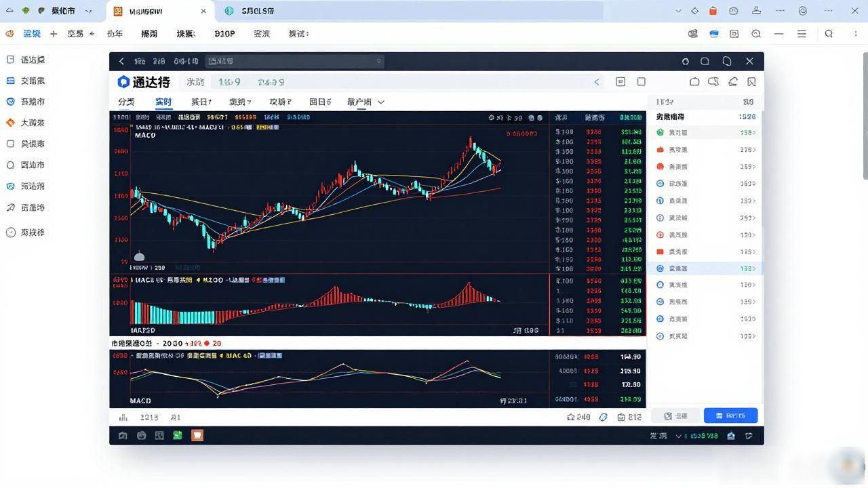Click the first icon in the dark bottom toolbar

[123, 435]
